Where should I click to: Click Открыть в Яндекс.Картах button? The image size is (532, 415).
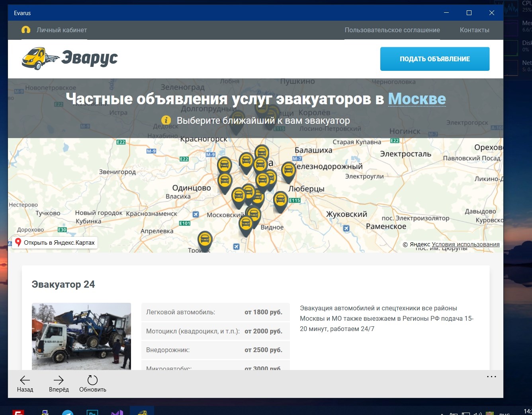point(55,243)
